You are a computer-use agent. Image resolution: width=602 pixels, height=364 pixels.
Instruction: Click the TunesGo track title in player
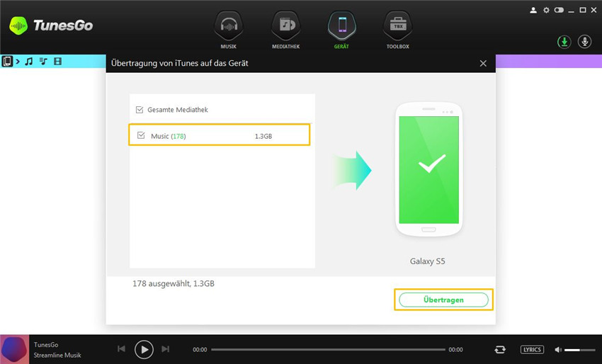(46, 344)
